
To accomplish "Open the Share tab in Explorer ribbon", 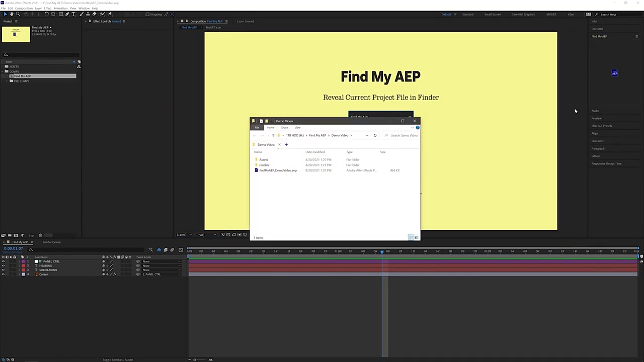I will [285, 128].
